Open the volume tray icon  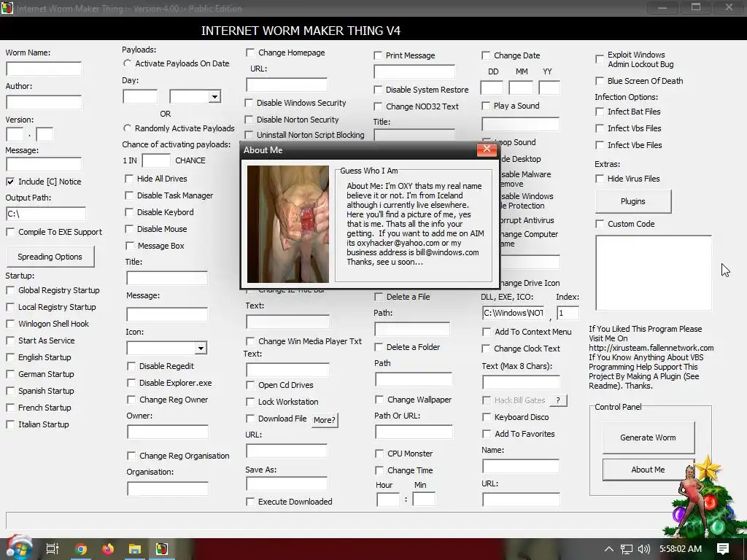(643, 549)
